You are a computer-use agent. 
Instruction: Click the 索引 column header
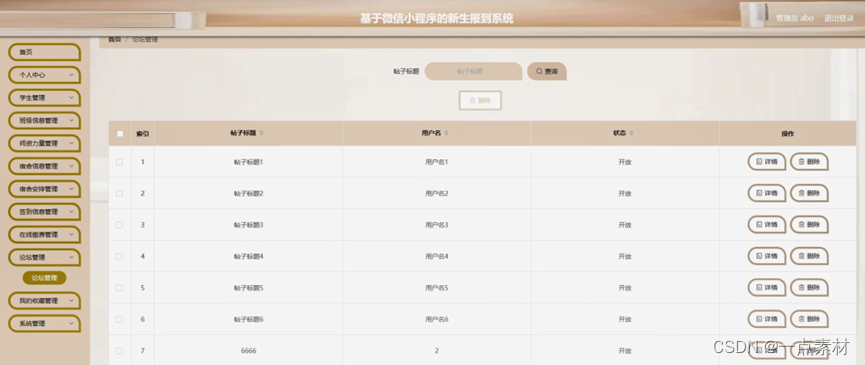pos(142,133)
